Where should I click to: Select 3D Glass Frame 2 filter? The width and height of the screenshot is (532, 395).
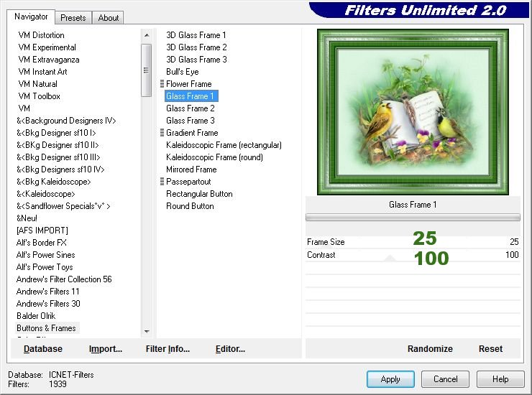click(x=196, y=47)
